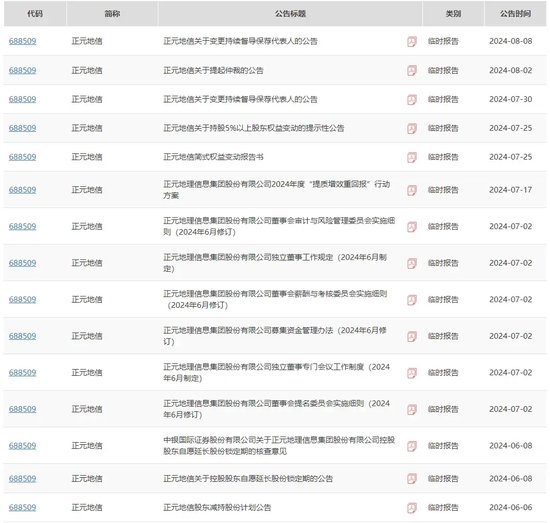Click code 688509 in the 2024-07-17 row
This screenshot has width=550, height=523.
pyautogui.click(x=22, y=190)
